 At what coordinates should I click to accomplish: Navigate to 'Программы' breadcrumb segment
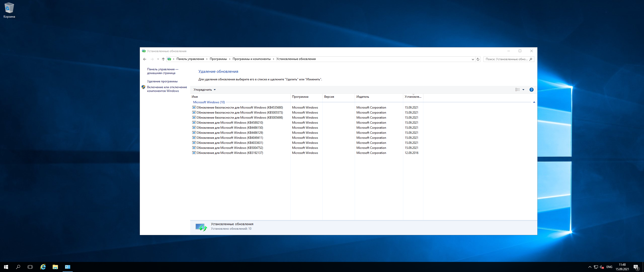point(218,59)
